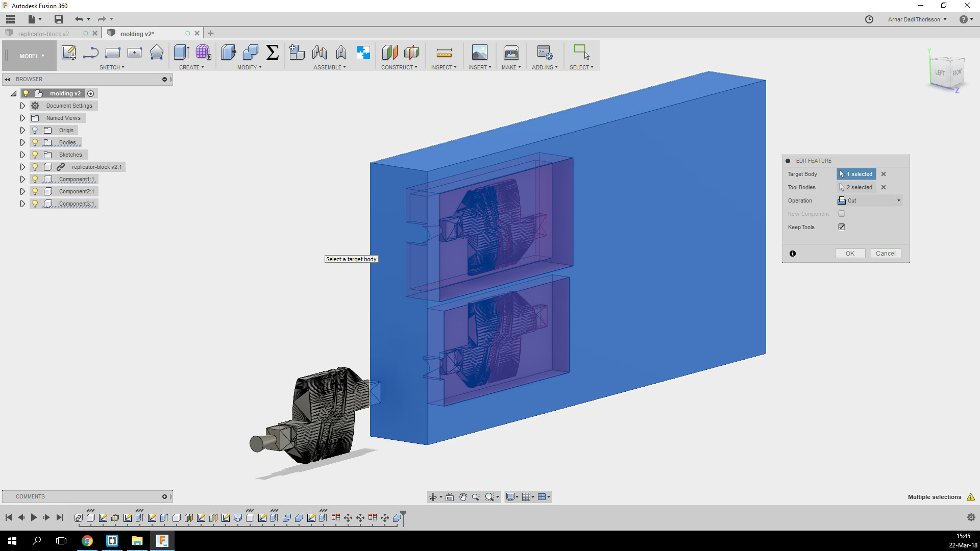
Task: Click OK in Edit Feature dialog
Action: coord(850,254)
